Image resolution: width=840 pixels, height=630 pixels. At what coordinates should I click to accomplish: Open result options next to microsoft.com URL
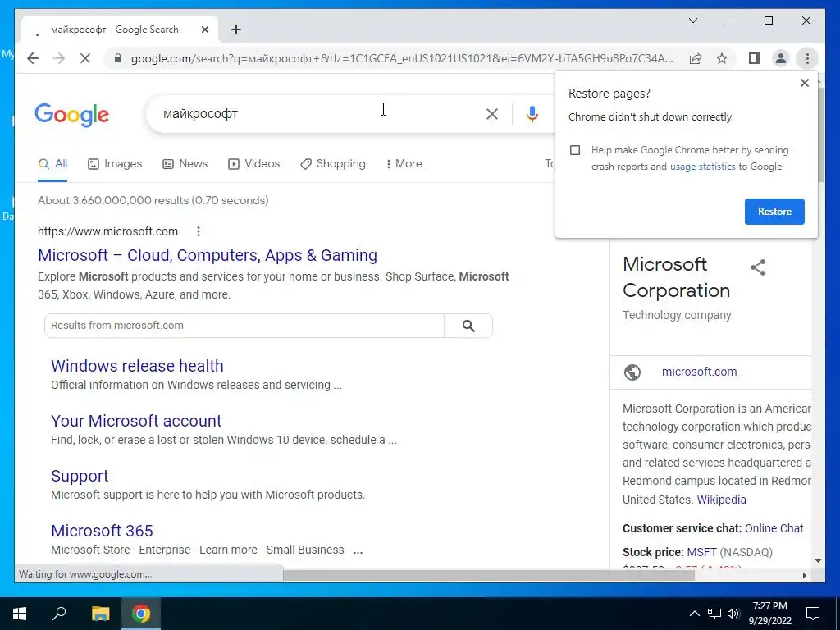pyautogui.click(x=199, y=231)
